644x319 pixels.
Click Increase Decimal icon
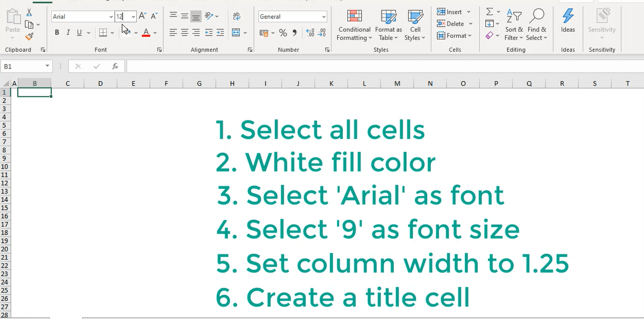click(310, 33)
